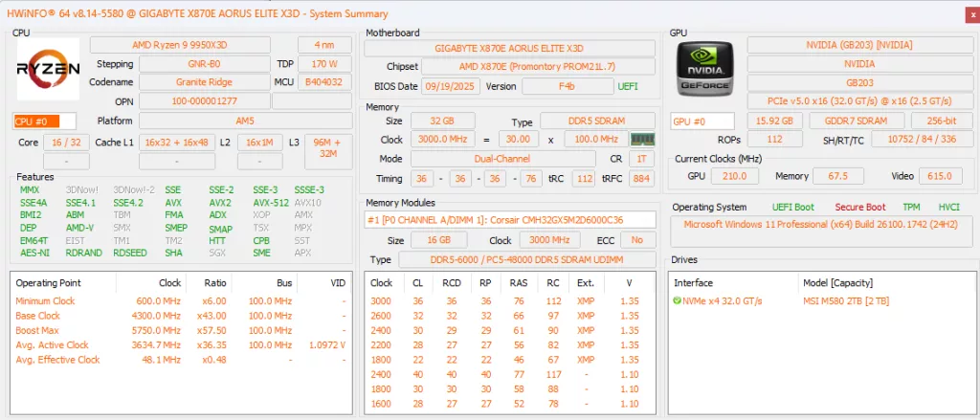Click the memory module chip icon
The height and width of the screenshot is (420, 980).
[x=642, y=139]
